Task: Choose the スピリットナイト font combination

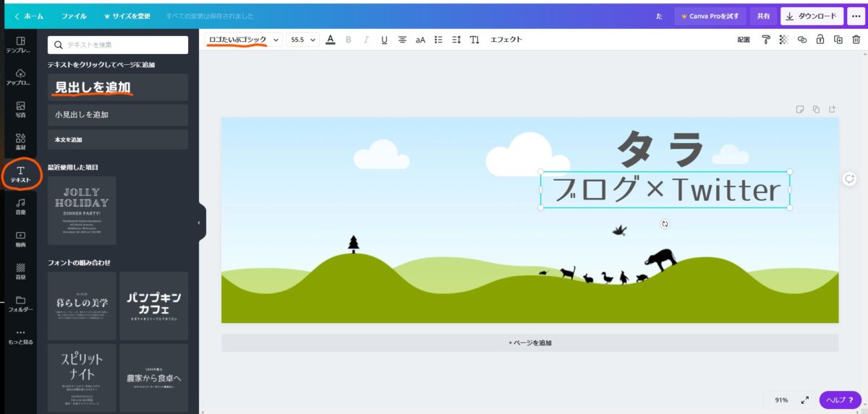Action: point(82,378)
